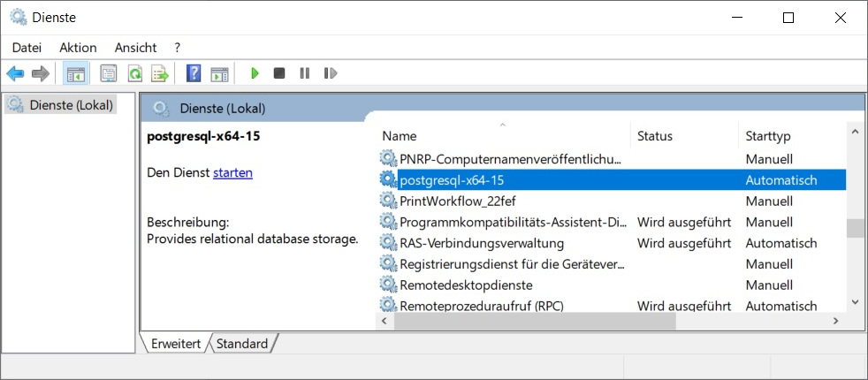Viewport: 868px width, 380px height.
Task: Click the gear icon next to PrintWorkflow_22fef
Action: 388,201
